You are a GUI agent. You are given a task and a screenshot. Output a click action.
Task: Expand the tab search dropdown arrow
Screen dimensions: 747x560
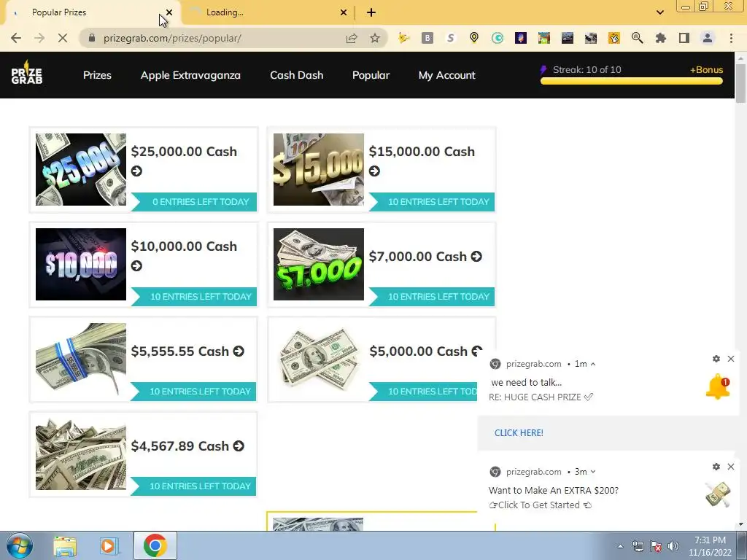pos(659,12)
